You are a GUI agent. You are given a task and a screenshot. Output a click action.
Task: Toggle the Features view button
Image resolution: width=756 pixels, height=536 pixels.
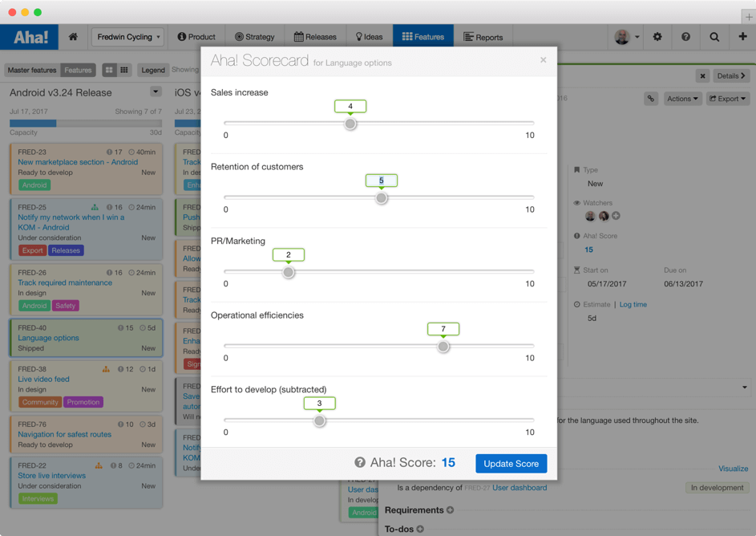pyautogui.click(x=78, y=71)
